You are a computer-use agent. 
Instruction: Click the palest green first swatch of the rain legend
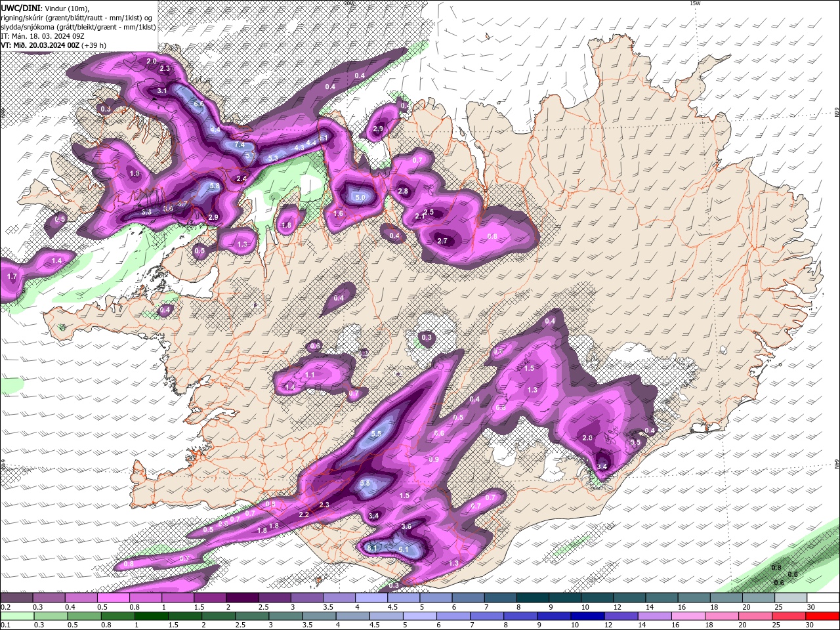point(16,616)
